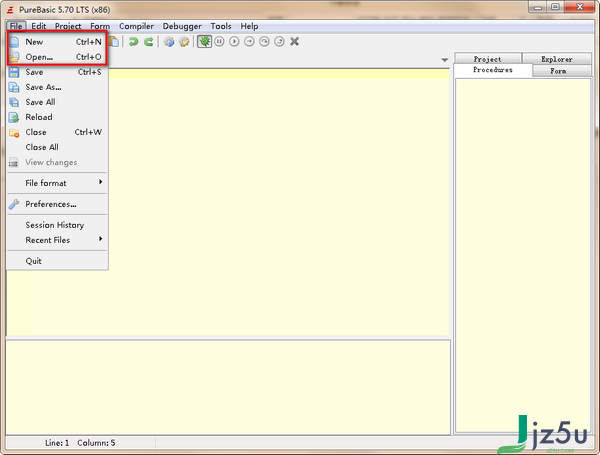Minimize the PureBasic window
This screenshot has width=600, height=455.
[x=538, y=7]
